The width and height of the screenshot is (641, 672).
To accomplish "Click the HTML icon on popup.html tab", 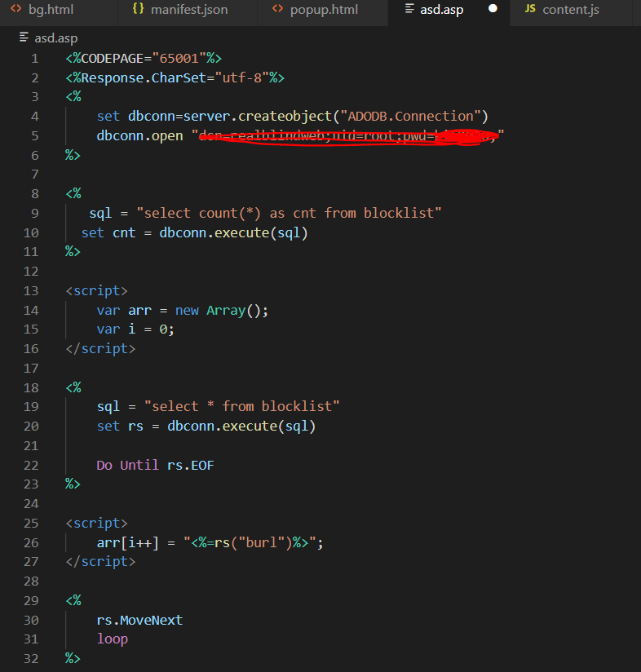I will coord(278,10).
